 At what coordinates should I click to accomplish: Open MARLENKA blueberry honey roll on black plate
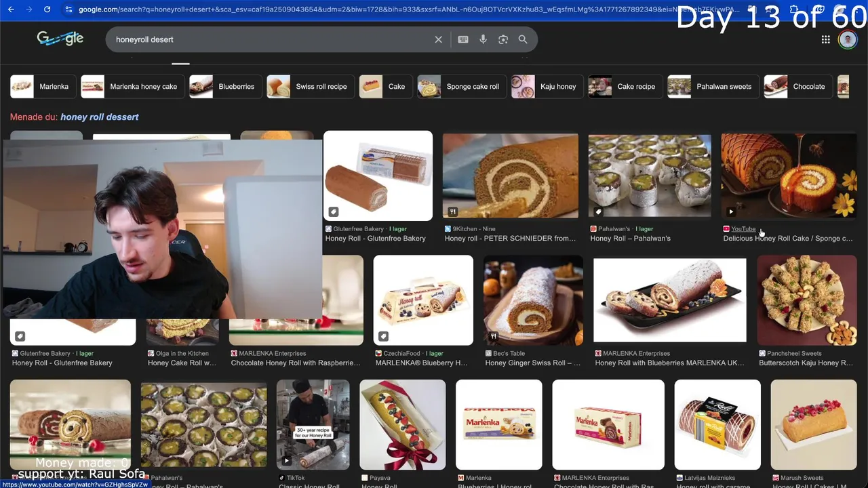coord(670,300)
